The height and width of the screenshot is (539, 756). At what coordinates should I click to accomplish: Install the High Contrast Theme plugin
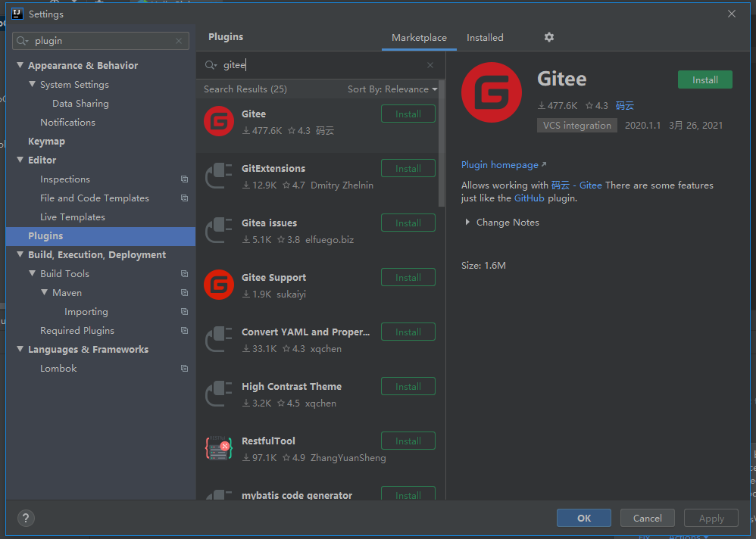[408, 386]
